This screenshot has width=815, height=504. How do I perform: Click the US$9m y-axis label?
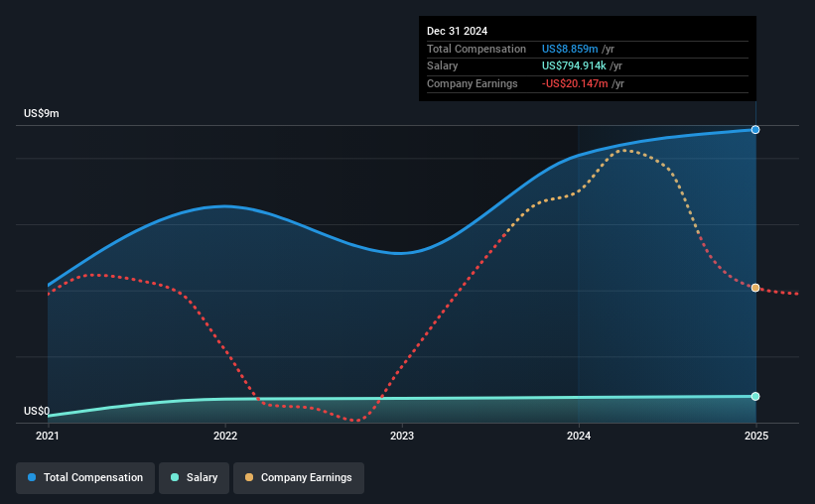(x=42, y=113)
